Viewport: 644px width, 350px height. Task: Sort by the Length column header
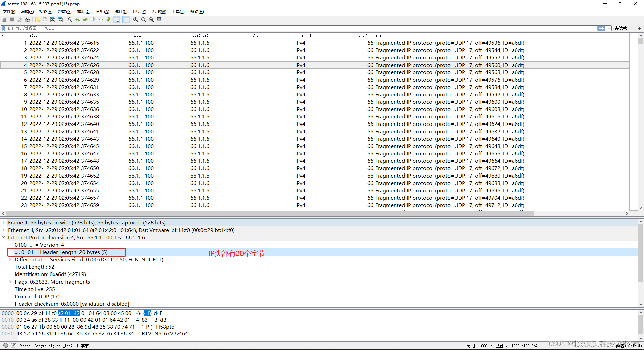[x=364, y=36]
